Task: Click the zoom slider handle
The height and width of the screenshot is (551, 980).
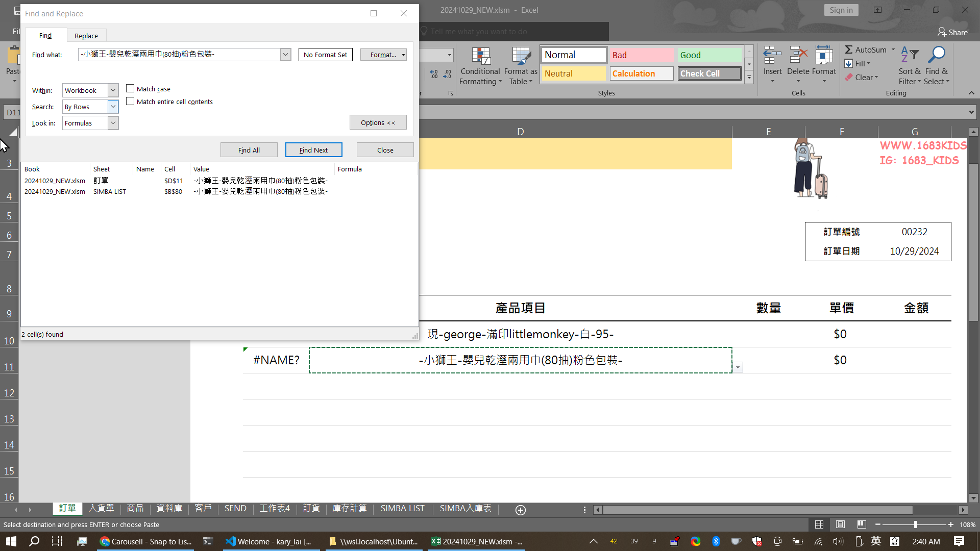Action: 916,524
